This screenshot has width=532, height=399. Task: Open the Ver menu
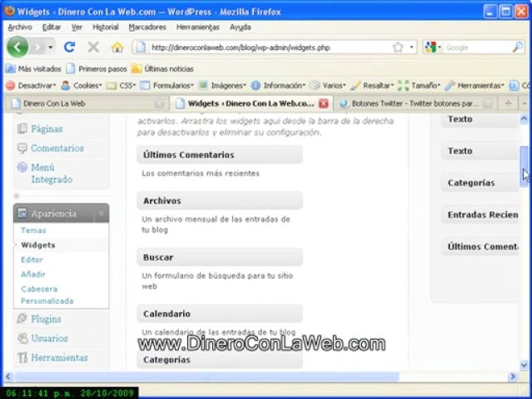click(x=76, y=27)
